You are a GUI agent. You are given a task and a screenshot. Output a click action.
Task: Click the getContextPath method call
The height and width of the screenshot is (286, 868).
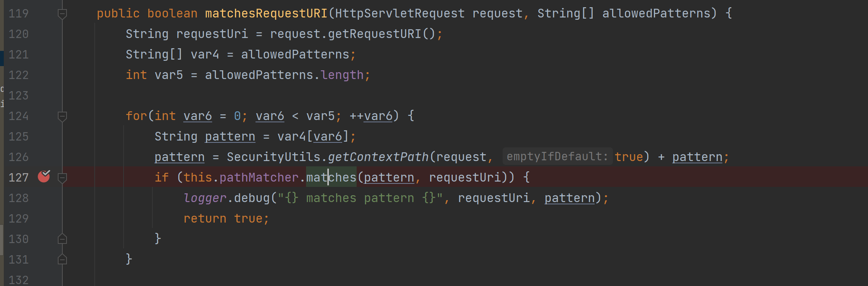tap(378, 157)
